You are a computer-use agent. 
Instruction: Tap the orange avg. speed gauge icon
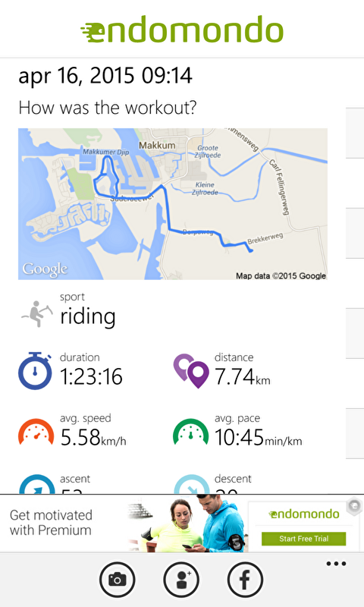tap(36, 432)
